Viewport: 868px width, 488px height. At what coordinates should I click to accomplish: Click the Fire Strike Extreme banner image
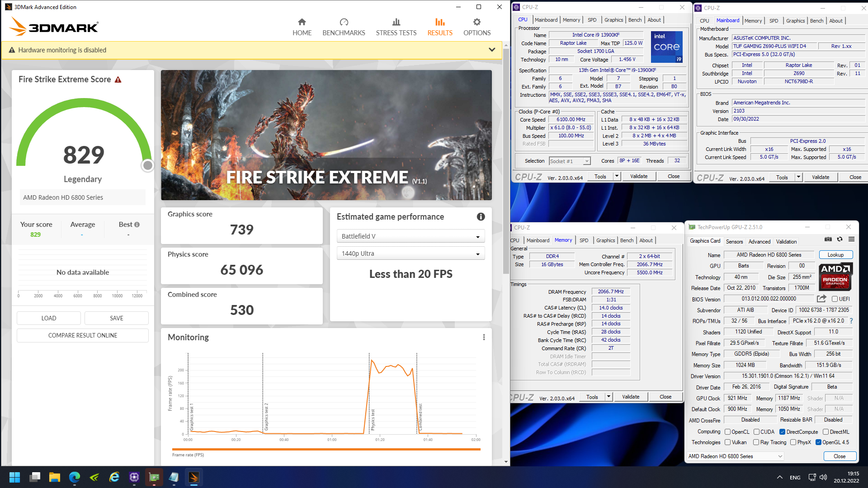[326, 135]
